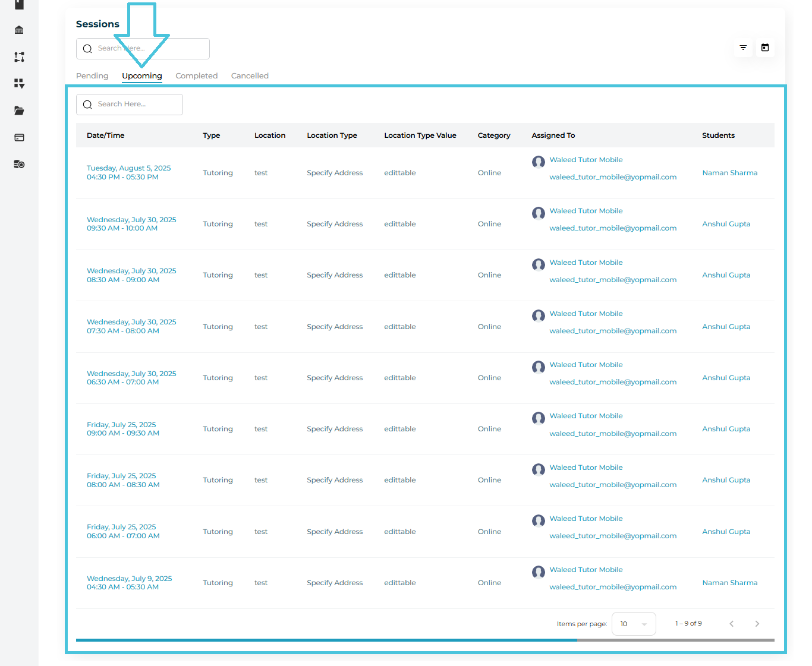The height and width of the screenshot is (666, 812).
Task: Click the credit card icon in sidebar
Action: (19, 137)
